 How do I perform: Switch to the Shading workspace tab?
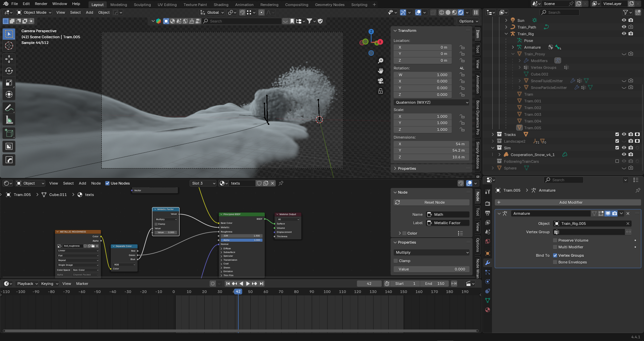pyautogui.click(x=221, y=5)
